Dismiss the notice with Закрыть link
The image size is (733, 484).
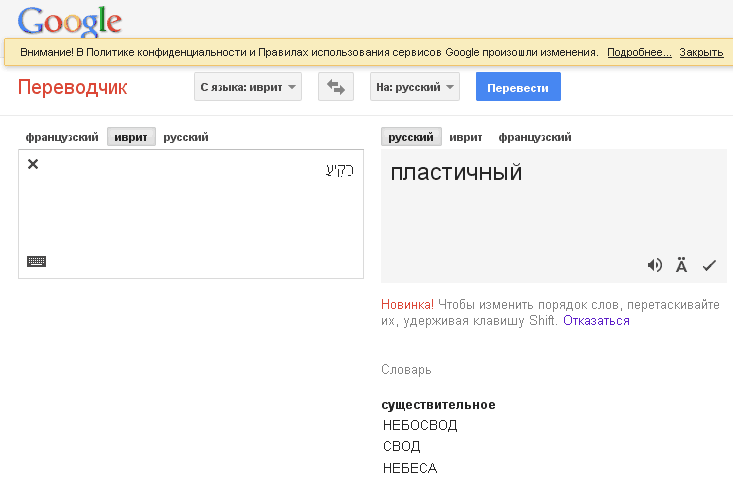click(701, 52)
